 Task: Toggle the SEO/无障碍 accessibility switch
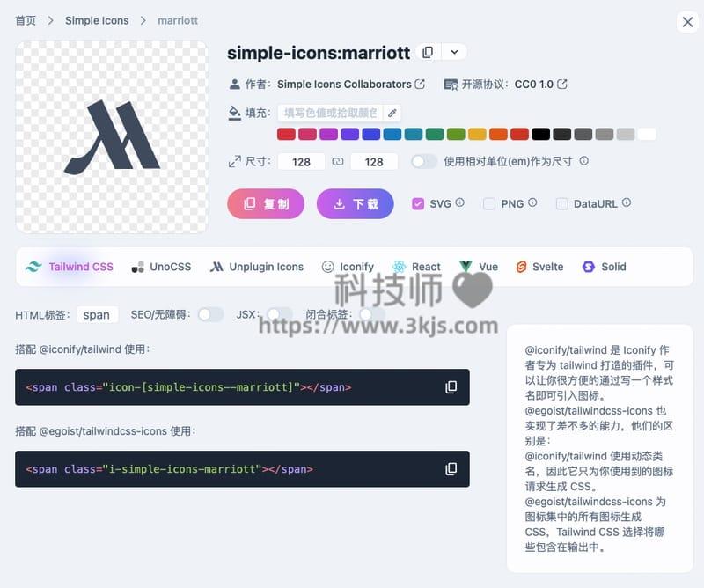[211, 314]
